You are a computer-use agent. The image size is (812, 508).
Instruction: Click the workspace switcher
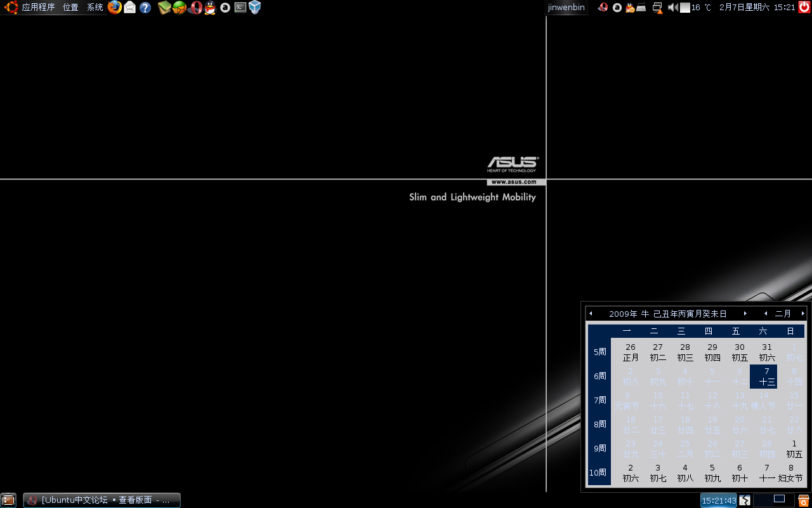[x=774, y=500]
